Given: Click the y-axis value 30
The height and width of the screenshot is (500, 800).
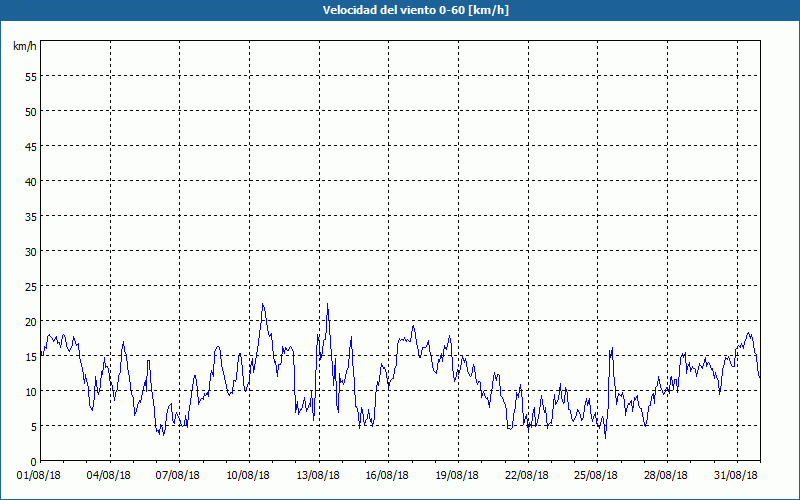Looking at the screenshot, I should click(31, 252).
